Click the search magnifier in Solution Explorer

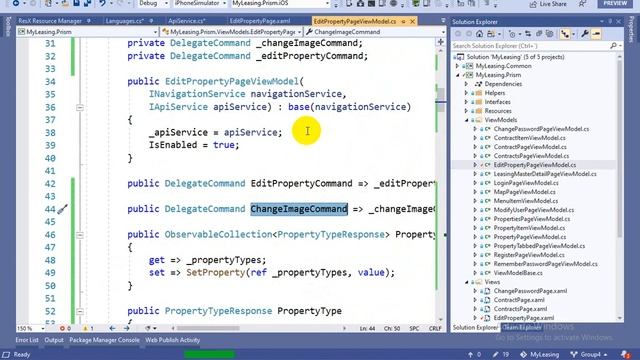click(x=613, y=46)
